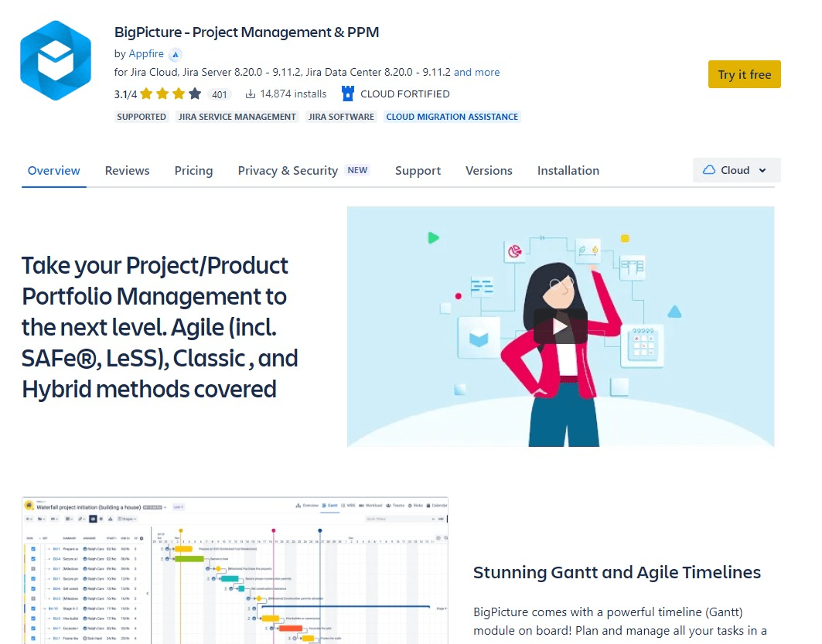The width and height of the screenshot is (822, 644).
Task: Click the BigPicture hexagon app logo
Action: coord(56,60)
